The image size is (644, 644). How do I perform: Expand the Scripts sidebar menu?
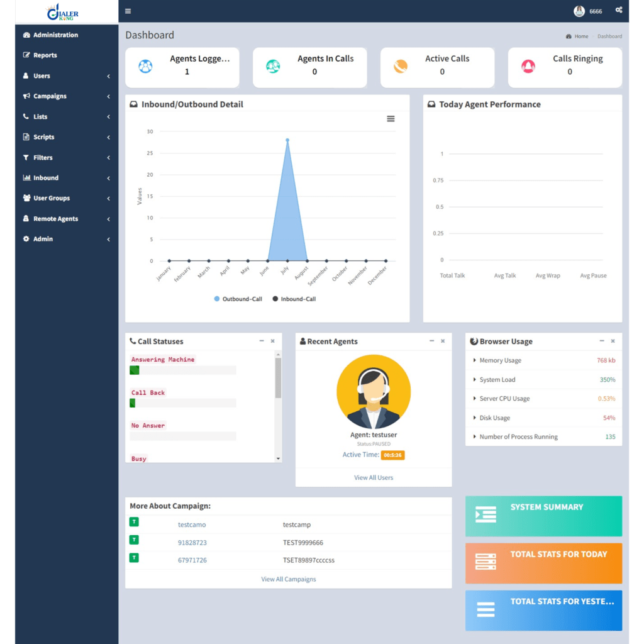pos(67,136)
